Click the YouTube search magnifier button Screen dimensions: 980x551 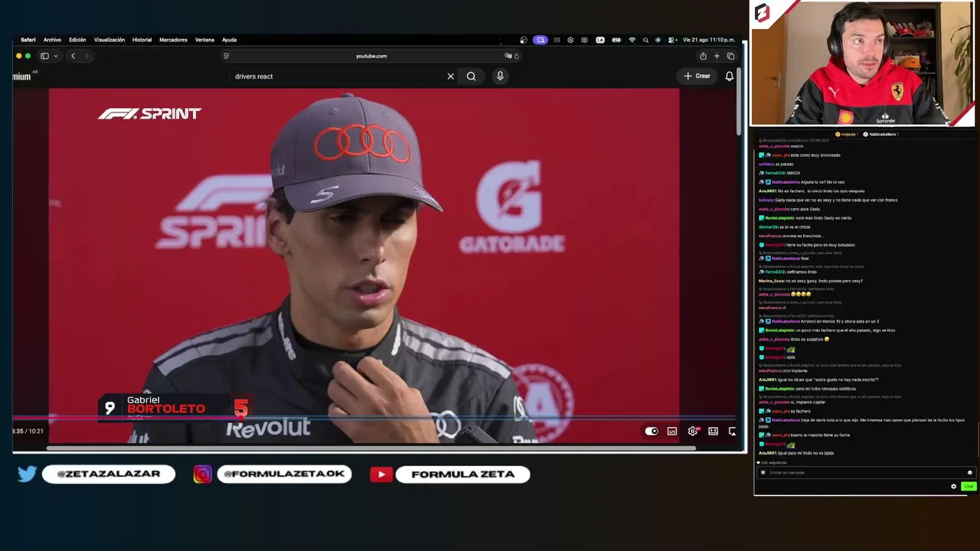pyautogui.click(x=471, y=77)
